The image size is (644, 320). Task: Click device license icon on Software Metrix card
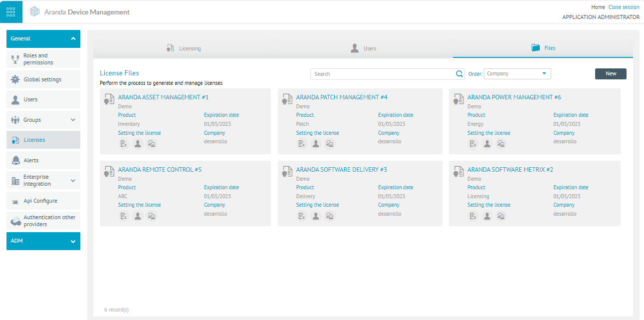pos(501,216)
